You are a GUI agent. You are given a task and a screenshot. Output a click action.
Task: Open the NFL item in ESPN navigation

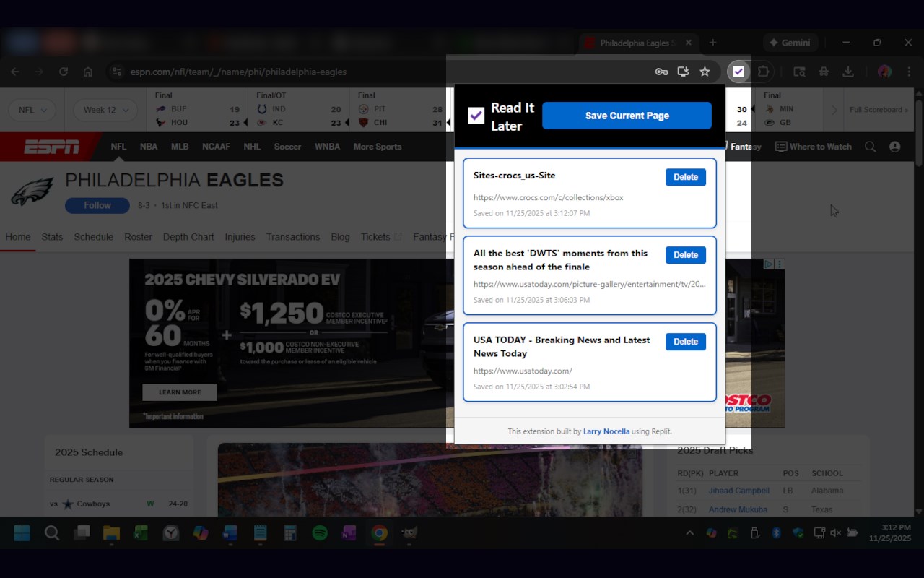[x=118, y=147]
